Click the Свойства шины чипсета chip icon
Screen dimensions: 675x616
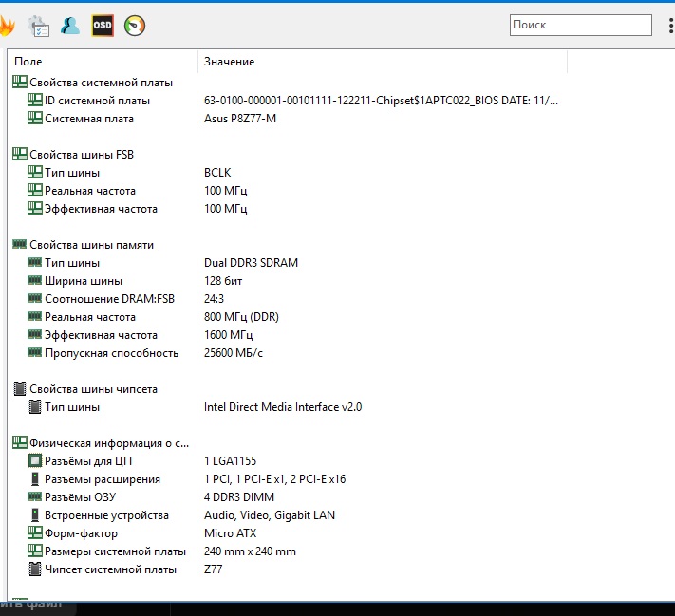[x=19, y=389]
